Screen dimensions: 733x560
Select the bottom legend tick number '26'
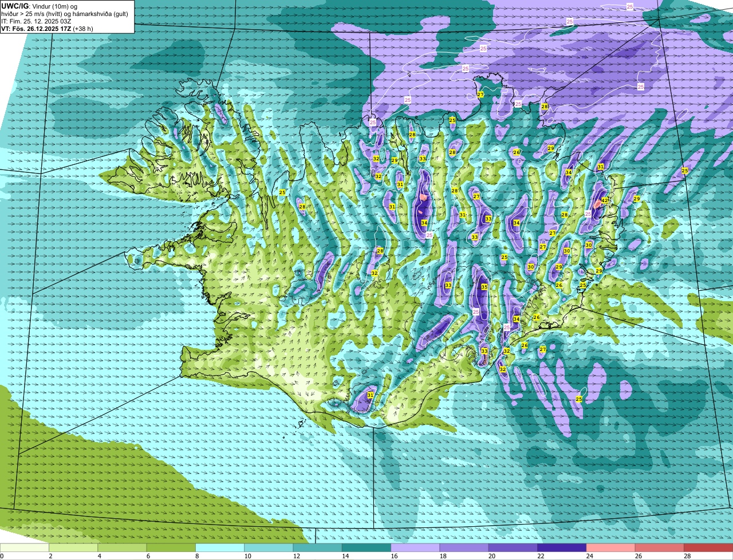638,556
